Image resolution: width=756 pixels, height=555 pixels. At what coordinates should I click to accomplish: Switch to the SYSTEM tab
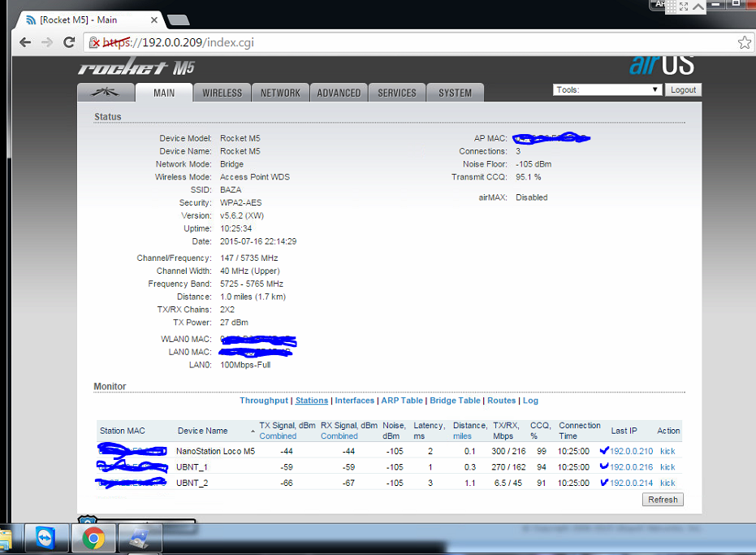click(x=455, y=93)
